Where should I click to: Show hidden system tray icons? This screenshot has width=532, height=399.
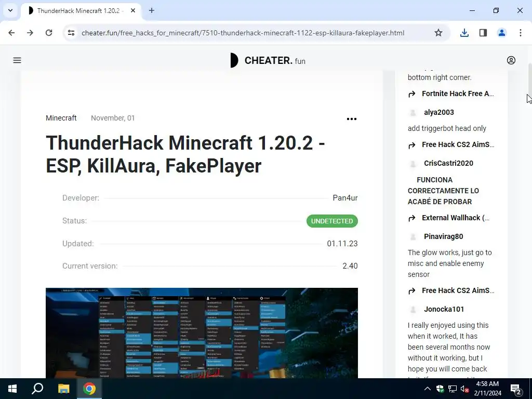coord(428,389)
